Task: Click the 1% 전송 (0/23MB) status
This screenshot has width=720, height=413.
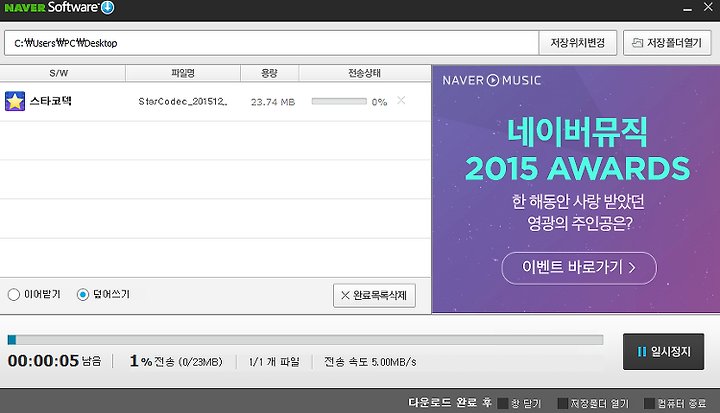Action: 176,362
